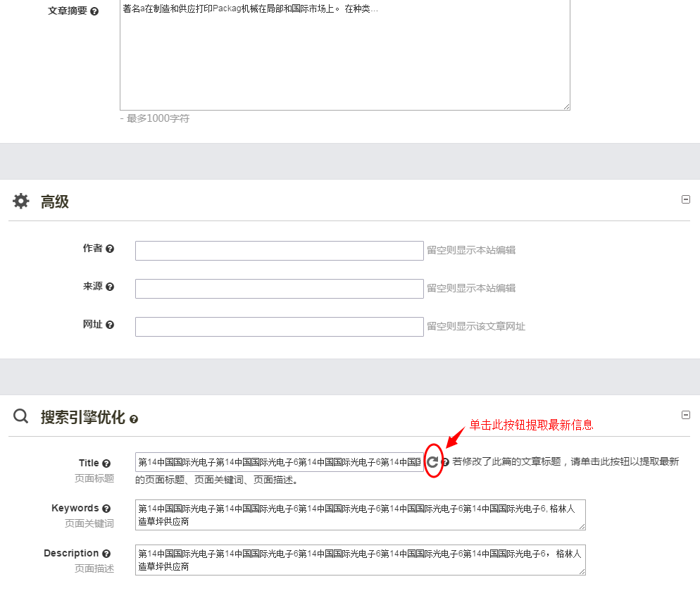Click inside the 来源 input field
This screenshot has width=700, height=591.
point(279,288)
